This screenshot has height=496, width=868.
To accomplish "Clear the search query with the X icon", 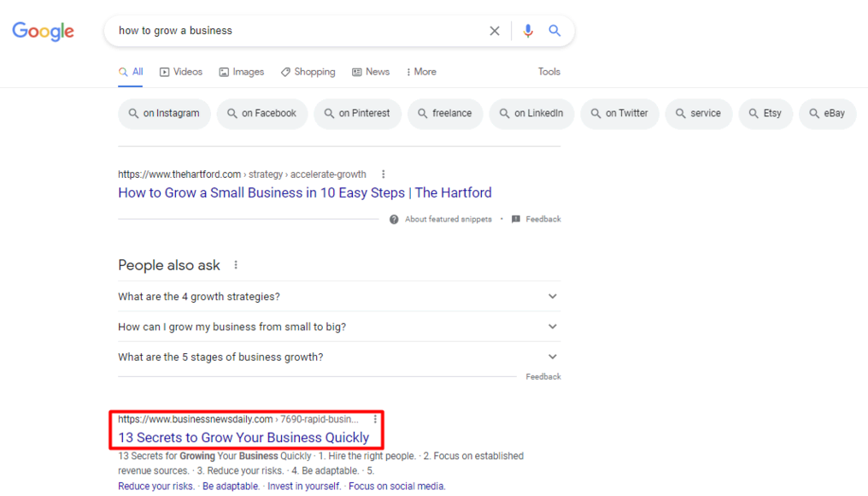I will (495, 30).
